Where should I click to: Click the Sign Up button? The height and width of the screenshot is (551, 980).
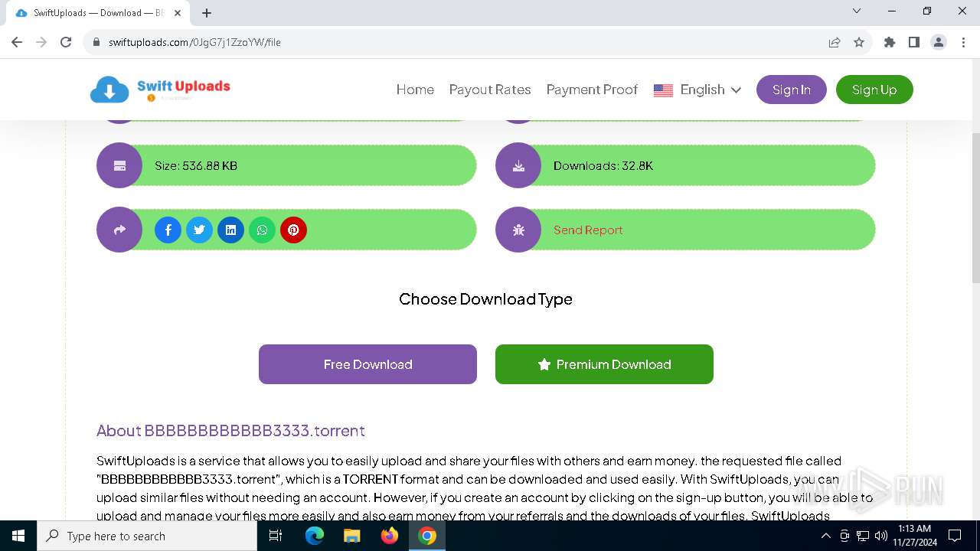click(x=874, y=90)
